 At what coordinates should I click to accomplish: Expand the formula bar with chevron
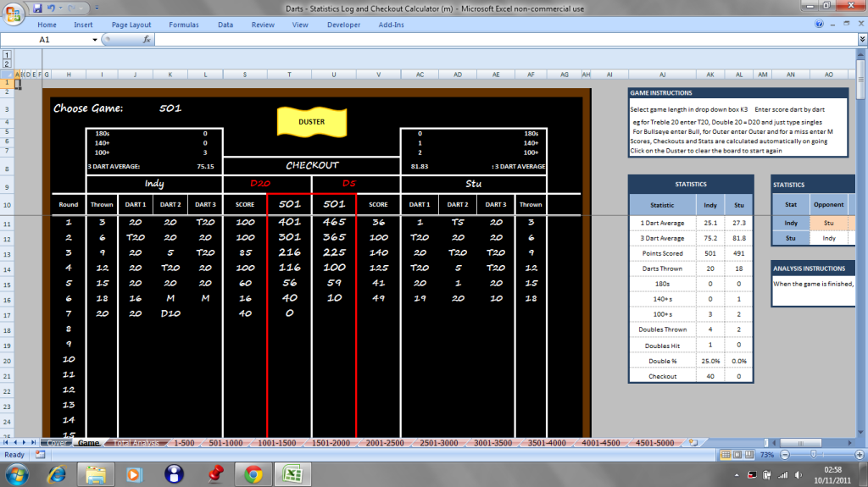point(861,39)
